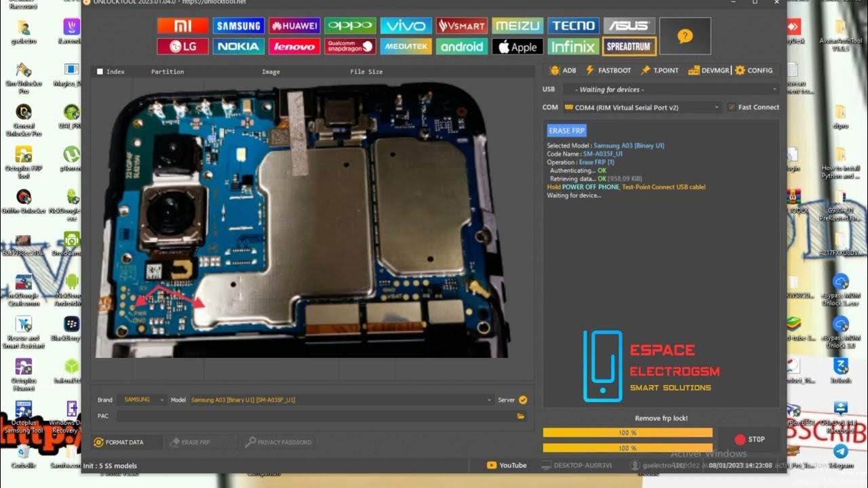Click the Partition column header

[167, 71]
